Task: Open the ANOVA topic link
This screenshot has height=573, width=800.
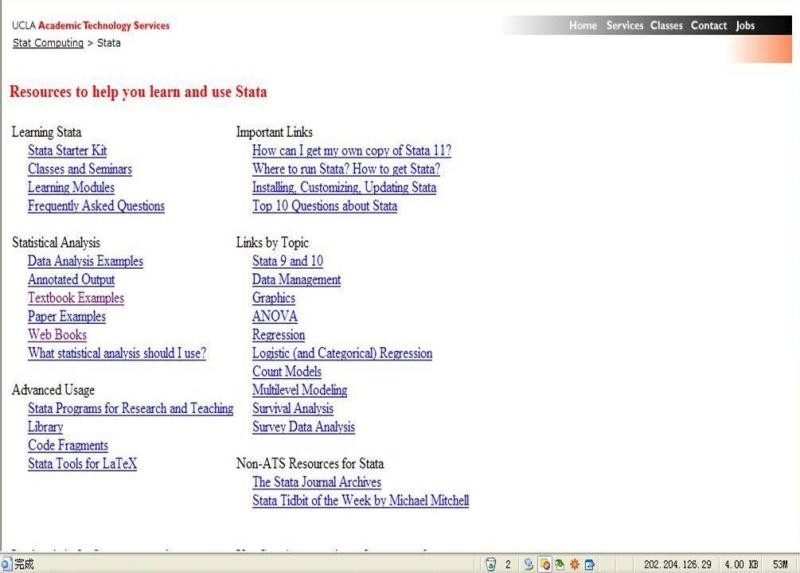Action: (x=274, y=316)
